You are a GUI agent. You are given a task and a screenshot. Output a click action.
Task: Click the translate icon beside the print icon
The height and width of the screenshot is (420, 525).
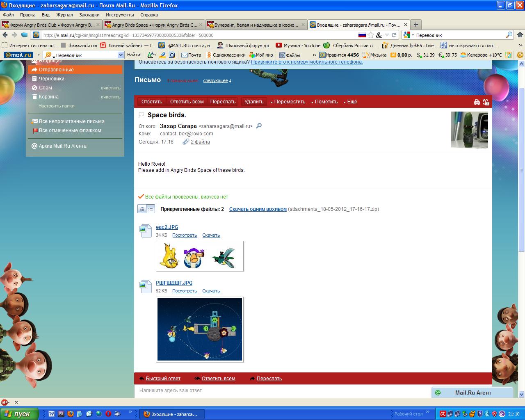[486, 102]
